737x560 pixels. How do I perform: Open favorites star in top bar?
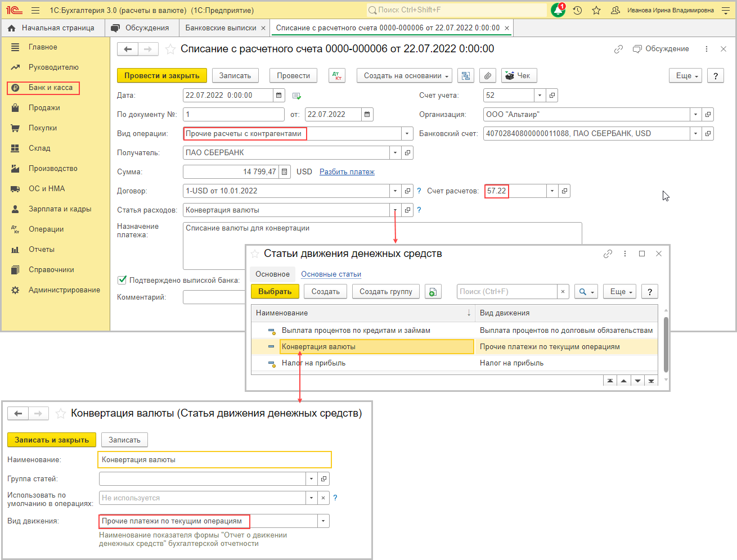tap(596, 10)
